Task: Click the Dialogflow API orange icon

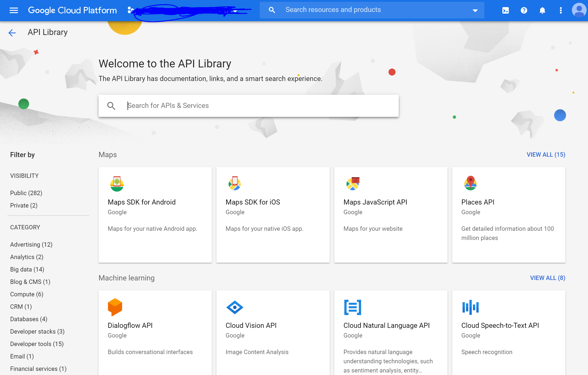Action: point(115,307)
